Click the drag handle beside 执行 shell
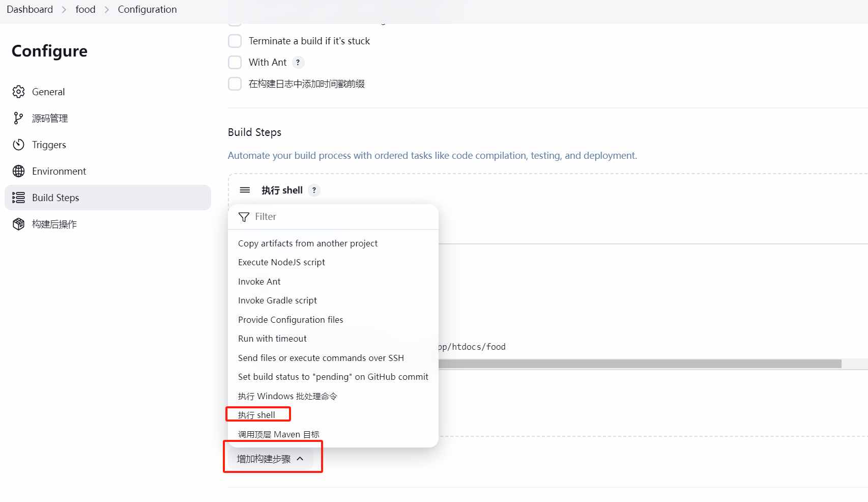This screenshot has height=502, width=868. [245, 190]
